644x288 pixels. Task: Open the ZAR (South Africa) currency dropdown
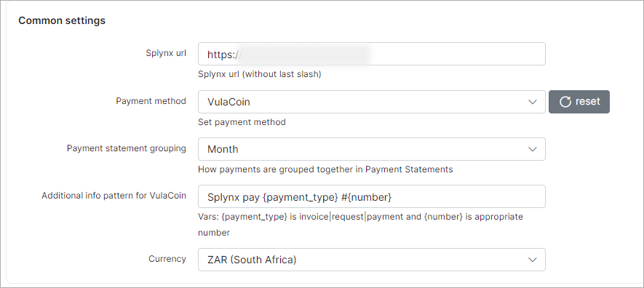372,260
